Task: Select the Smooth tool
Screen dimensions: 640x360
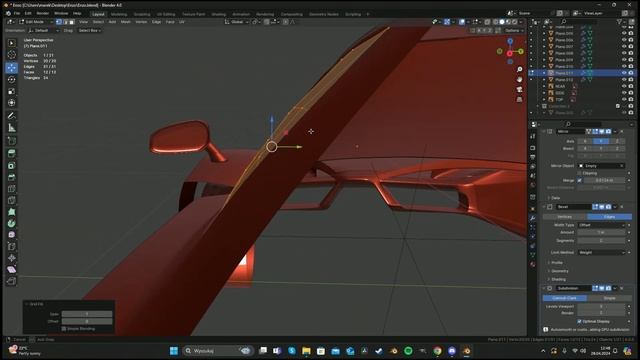Action: (12, 235)
